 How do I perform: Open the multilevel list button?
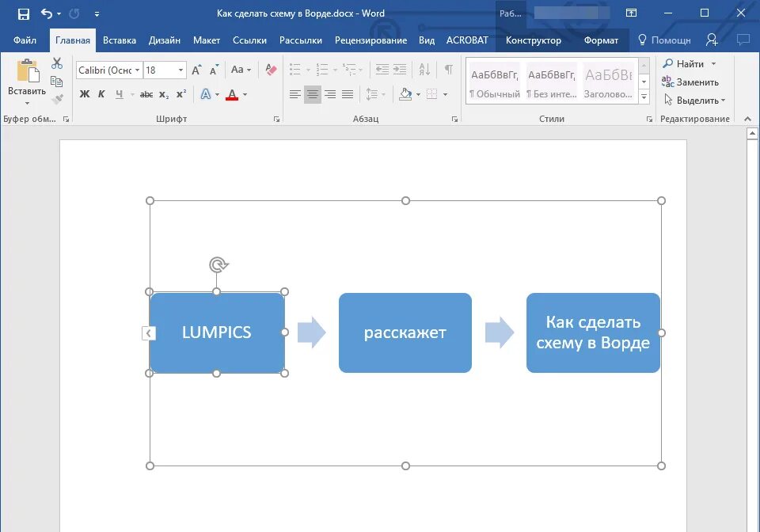pyautogui.click(x=349, y=70)
